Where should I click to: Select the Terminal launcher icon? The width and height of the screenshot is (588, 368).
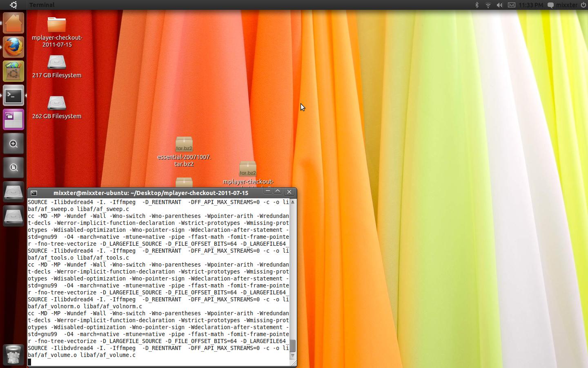coord(13,95)
